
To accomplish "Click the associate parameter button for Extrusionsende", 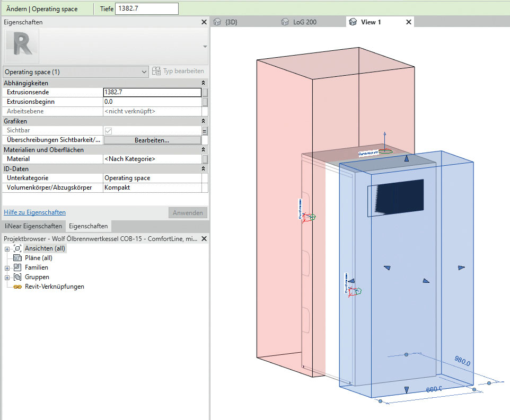I will [205, 93].
